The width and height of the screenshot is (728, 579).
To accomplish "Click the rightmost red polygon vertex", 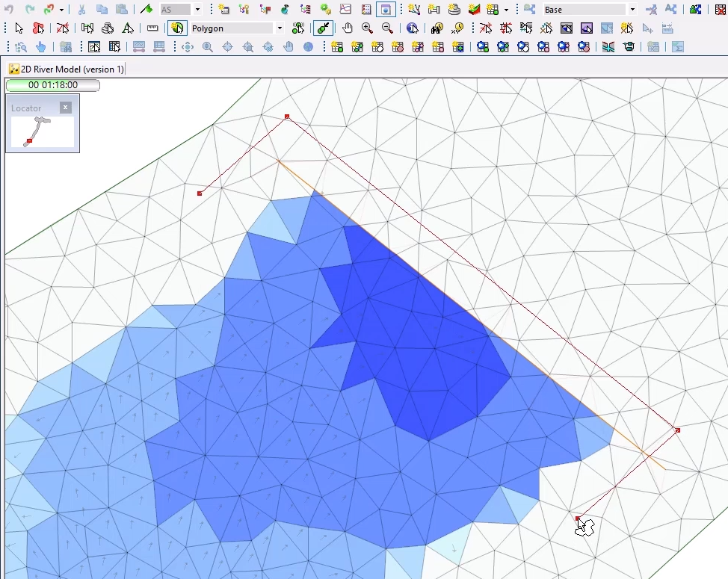I will tap(677, 430).
